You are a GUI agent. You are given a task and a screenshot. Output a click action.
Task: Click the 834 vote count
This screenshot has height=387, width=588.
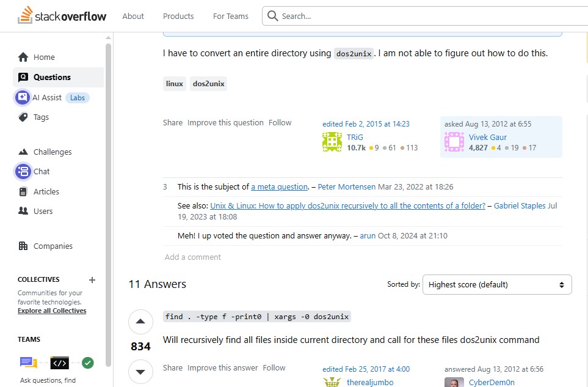pyautogui.click(x=140, y=347)
